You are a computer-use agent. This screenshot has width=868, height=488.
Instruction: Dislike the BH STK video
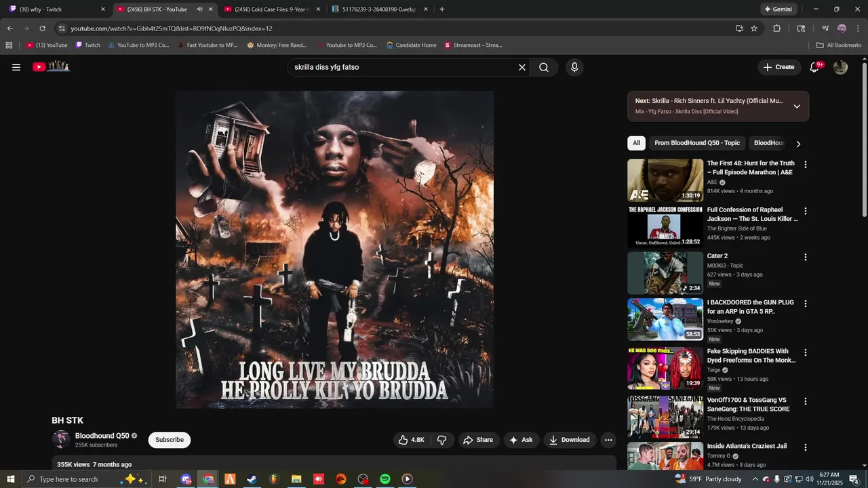(441, 440)
